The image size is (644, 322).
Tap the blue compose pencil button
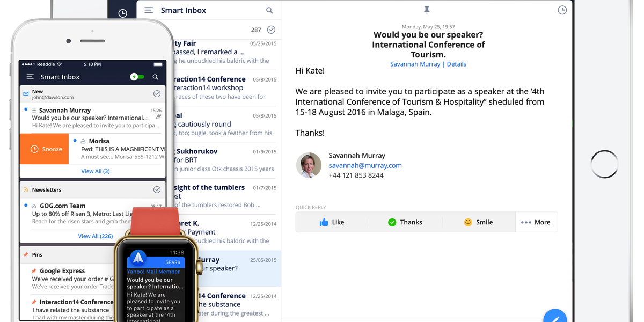point(555,318)
